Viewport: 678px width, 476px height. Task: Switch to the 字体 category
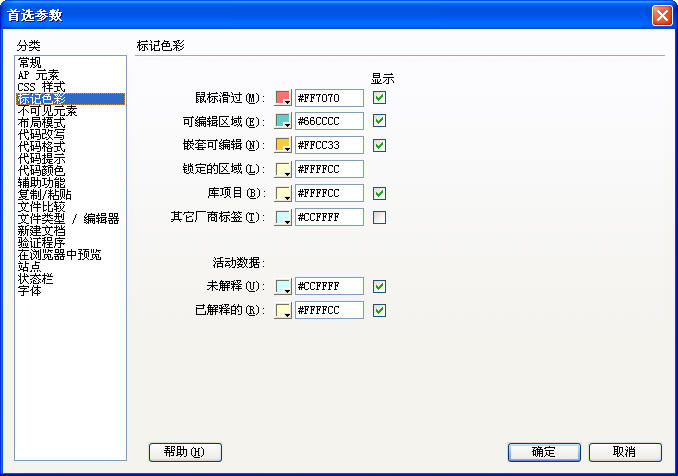(x=30, y=291)
